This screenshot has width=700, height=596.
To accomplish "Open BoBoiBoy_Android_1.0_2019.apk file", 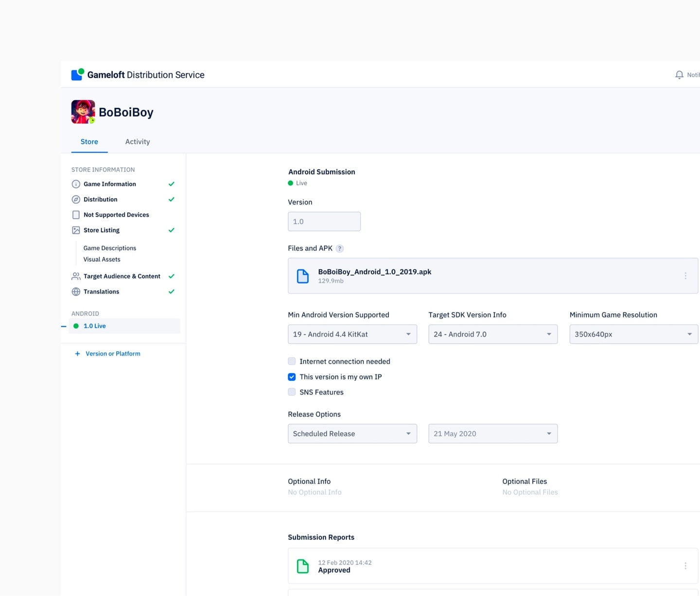I will (x=493, y=276).
